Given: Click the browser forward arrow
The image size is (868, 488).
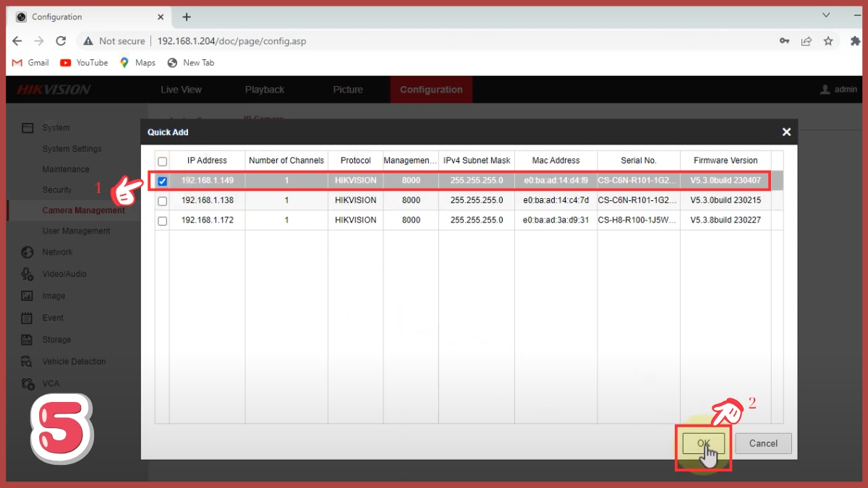Looking at the screenshot, I should pos(39,41).
